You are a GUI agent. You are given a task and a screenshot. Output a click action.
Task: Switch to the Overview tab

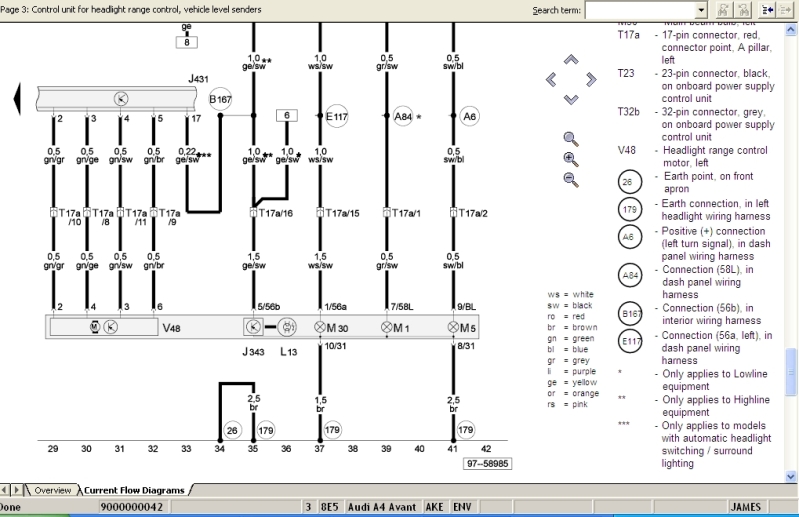pos(52,490)
